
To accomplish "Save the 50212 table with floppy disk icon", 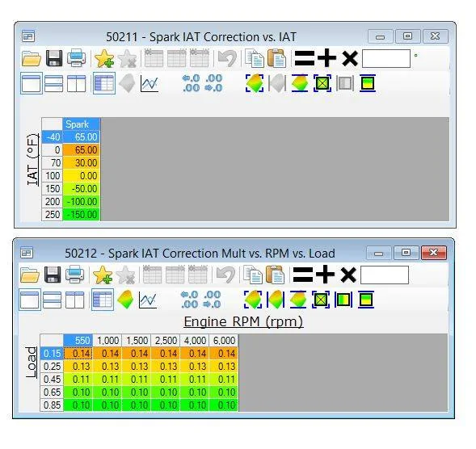I will [x=53, y=275].
